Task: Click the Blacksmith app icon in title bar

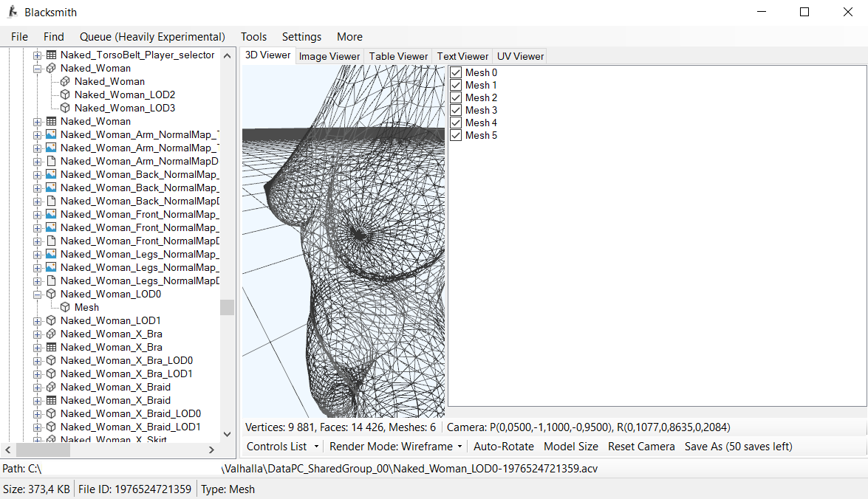Action: click(12, 12)
